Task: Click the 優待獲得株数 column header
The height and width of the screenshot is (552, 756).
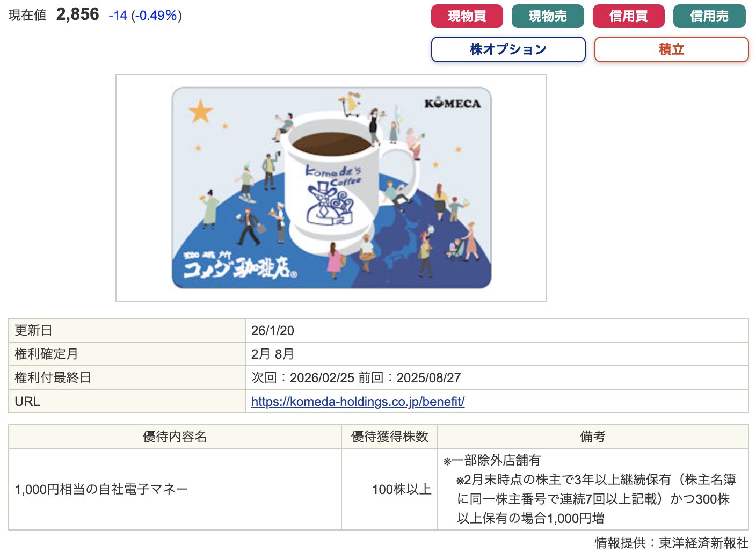Action: [x=390, y=437]
